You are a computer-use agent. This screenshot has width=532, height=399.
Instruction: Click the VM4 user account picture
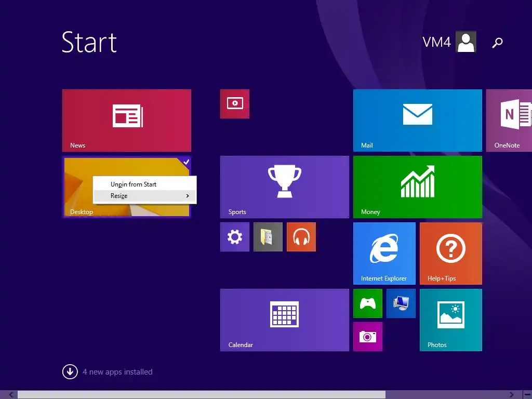466,42
